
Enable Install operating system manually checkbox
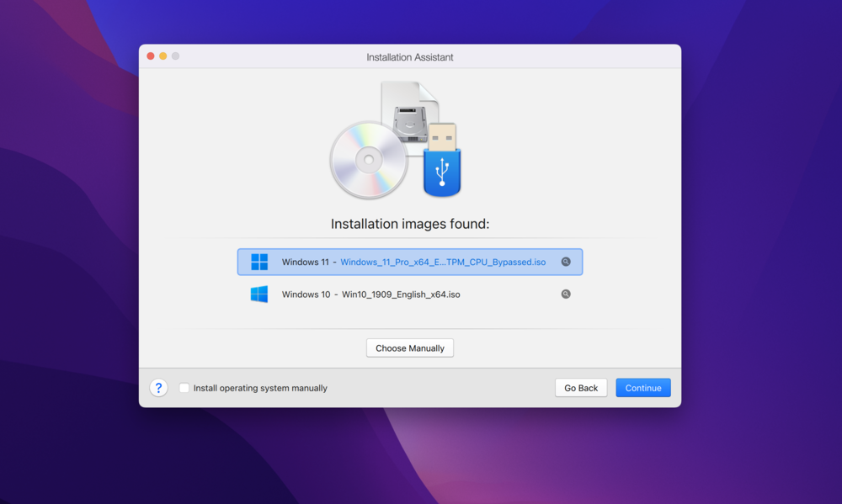(x=184, y=388)
